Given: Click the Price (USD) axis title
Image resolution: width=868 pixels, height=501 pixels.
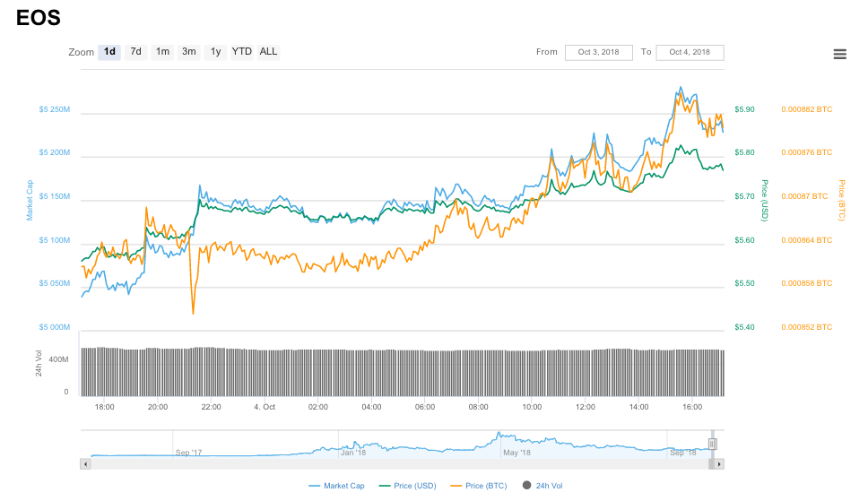Looking at the screenshot, I should (x=765, y=201).
